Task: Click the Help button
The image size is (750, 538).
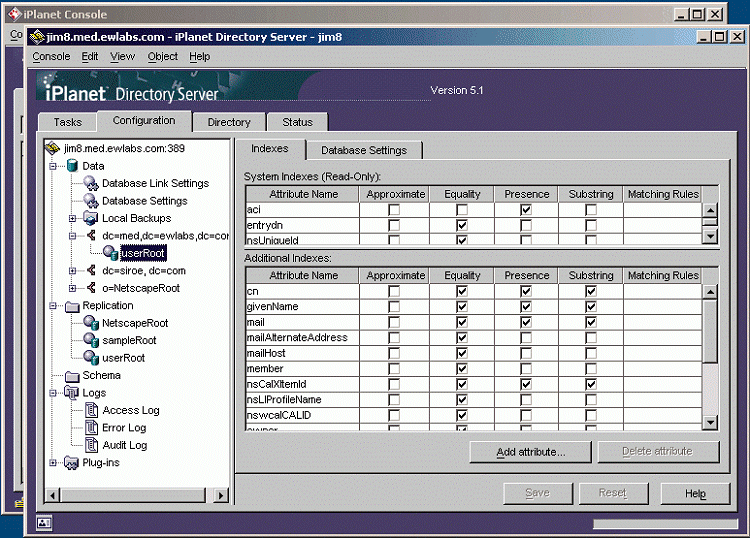Action: 695,493
